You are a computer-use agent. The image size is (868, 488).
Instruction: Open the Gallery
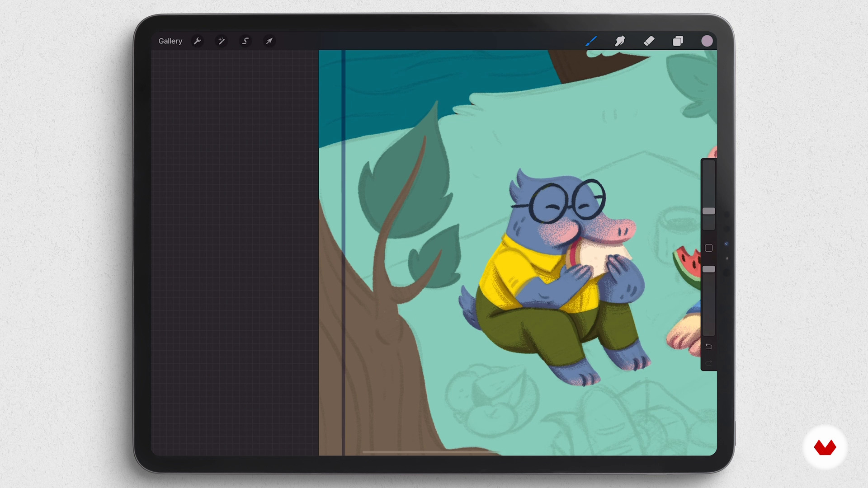pyautogui.click(x=170, y=41)
